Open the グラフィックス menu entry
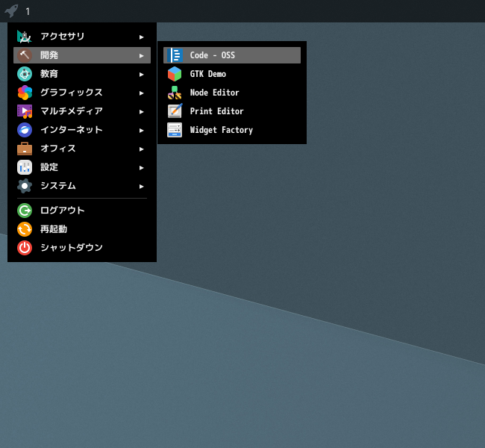Viewport: 485px width, 448px height. [82, 93]
